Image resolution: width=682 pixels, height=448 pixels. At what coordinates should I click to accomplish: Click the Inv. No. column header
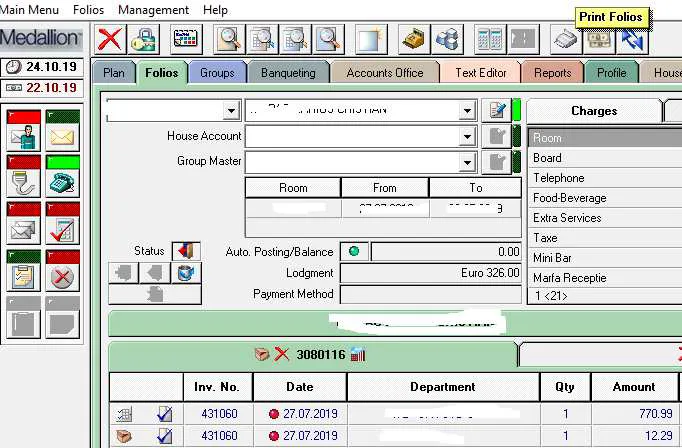pyautogui.click(x=217, y=387)
